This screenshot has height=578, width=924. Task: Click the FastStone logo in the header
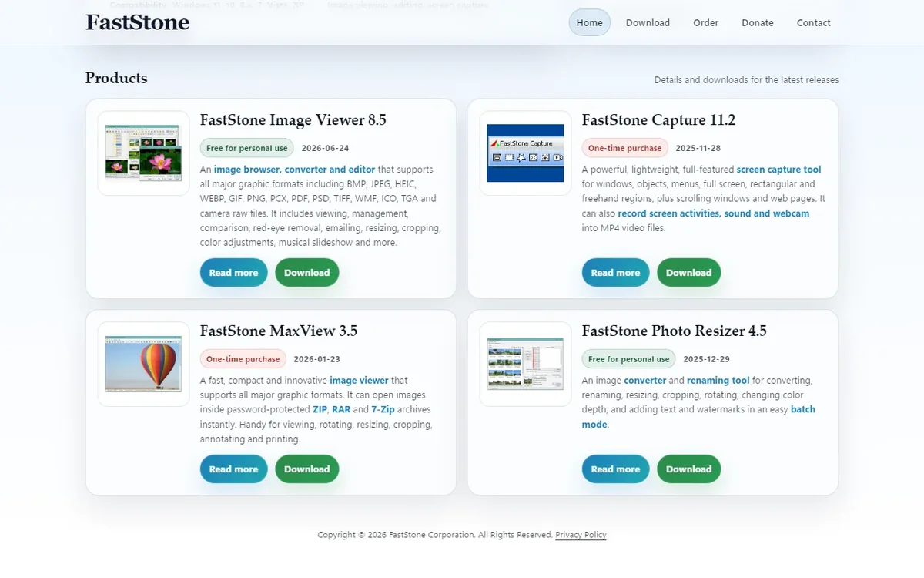tap(138, 22)
